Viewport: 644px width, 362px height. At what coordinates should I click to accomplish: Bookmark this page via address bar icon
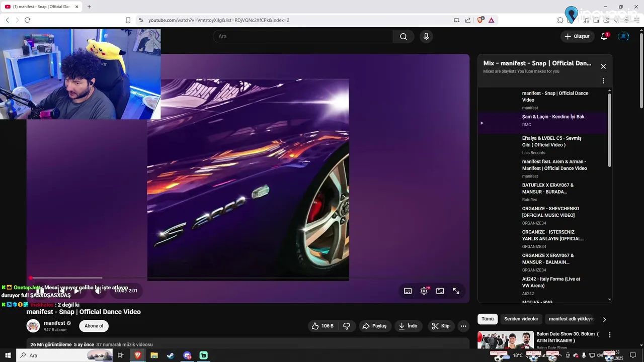point(128,20)
